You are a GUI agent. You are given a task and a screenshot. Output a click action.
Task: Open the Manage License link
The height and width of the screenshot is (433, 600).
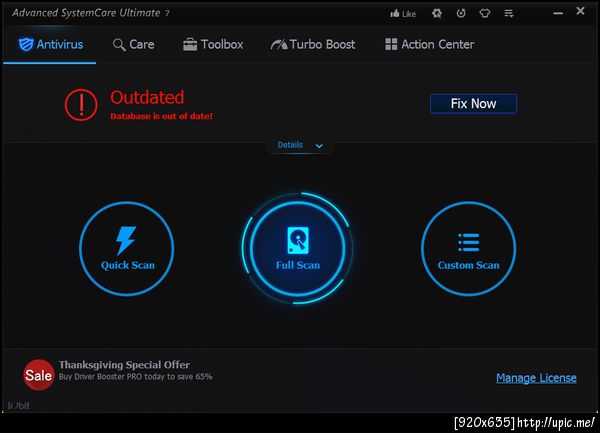point(536,378)
